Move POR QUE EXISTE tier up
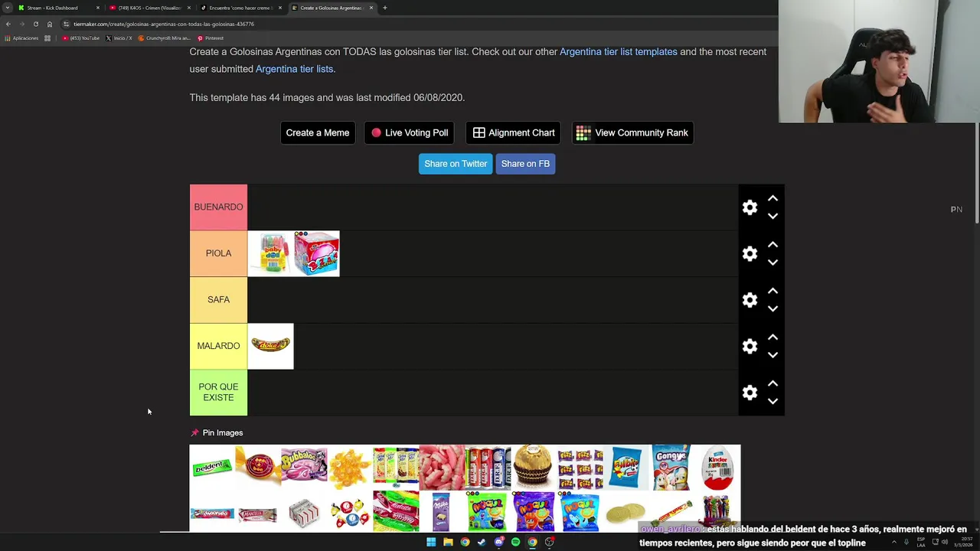This screenshot has height=551, width=980. coord(773,383)
